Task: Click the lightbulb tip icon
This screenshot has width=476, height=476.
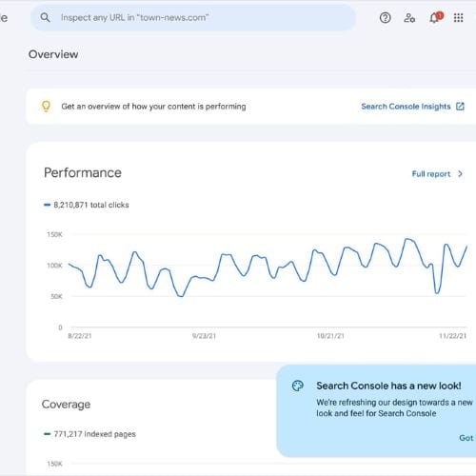Action: pos(46,107)
